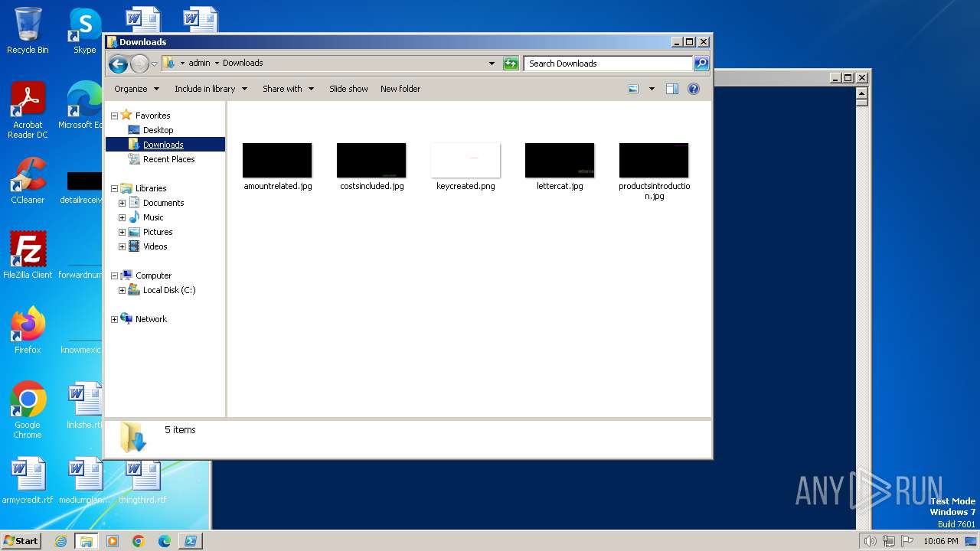Screen dimensions: 980x551
Task: Open the address bar history dropdown
Action: coord(492,64)
